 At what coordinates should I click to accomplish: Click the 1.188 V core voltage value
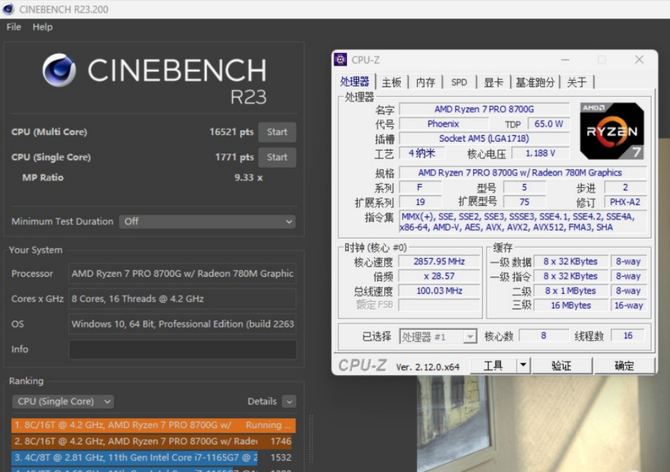[x=540, y=153]
